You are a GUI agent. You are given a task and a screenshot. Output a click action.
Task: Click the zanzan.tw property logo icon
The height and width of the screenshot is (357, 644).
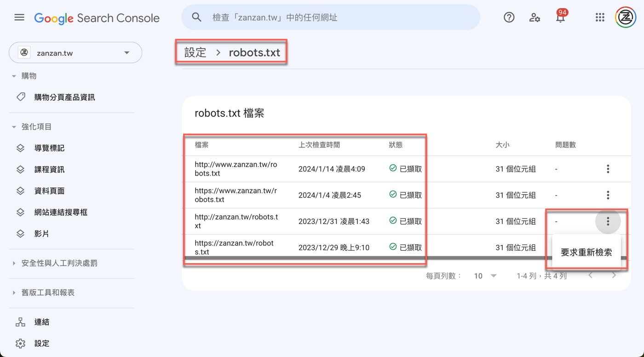pyautogui.click(x=24, y=53)
